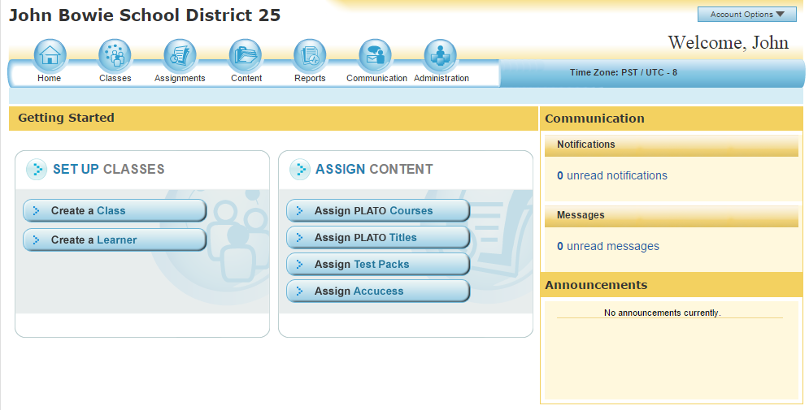The width and height of the screenshot is (810, 410).
Task: Click the Home menu label
Action: coord(49,78)
